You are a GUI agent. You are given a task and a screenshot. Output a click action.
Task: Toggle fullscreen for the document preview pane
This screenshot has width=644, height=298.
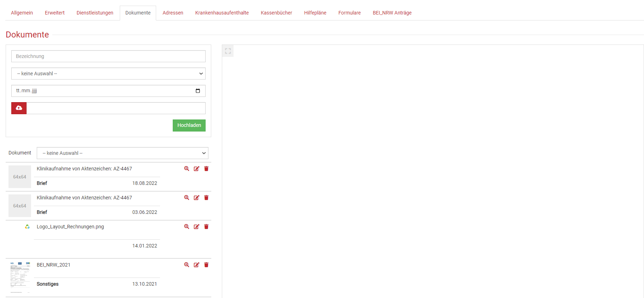228,51
